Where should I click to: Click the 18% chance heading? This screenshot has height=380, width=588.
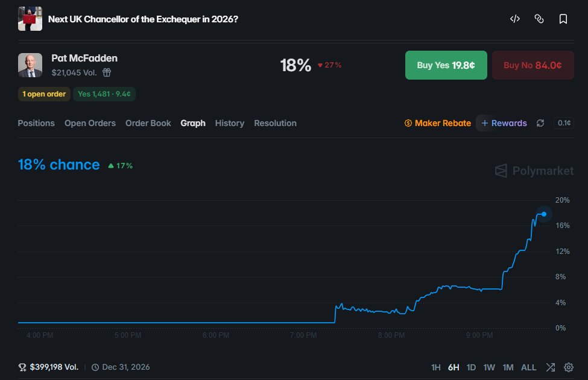pyautogui.click(x=59, y=165)
